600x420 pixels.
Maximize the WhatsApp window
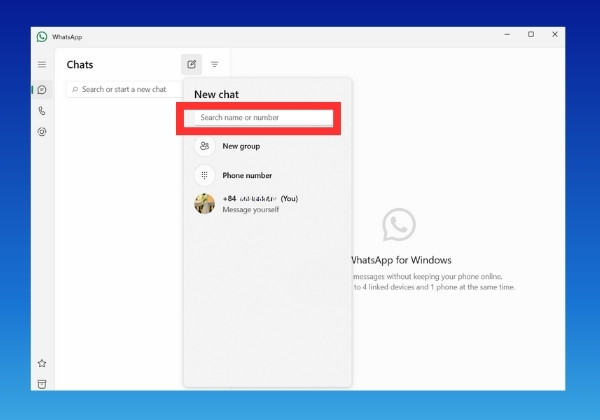point(531,34)
